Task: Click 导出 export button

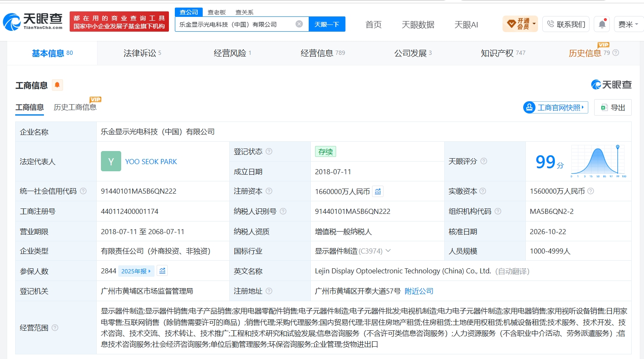Action: [x=613, y=108]
